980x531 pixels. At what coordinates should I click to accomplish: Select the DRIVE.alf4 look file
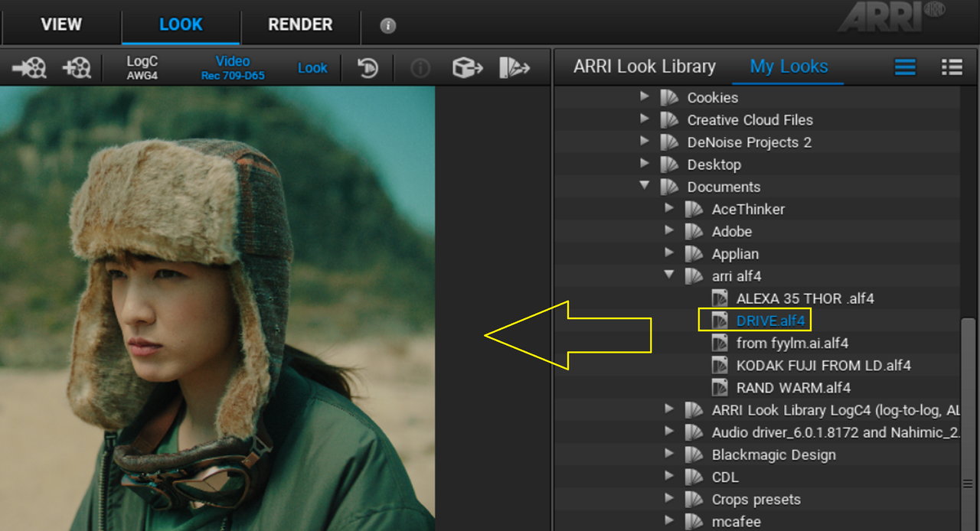(772, 321)
